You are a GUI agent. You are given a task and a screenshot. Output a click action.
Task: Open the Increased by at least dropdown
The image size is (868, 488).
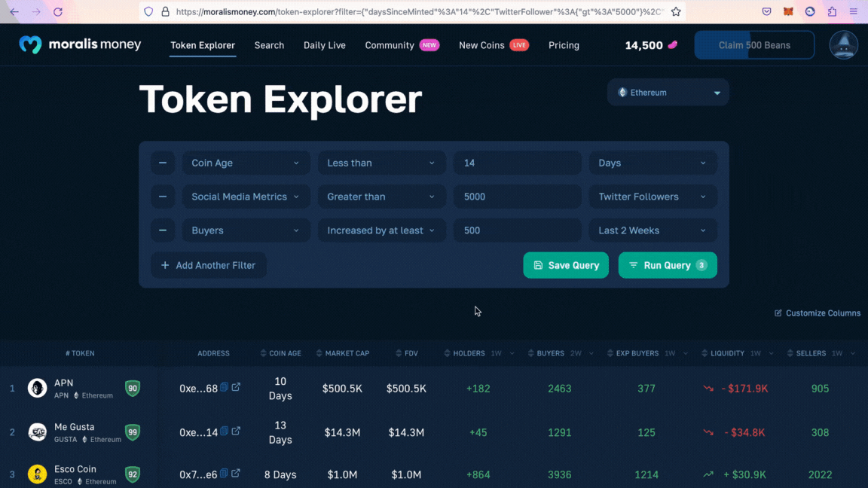tap(381, 230)
